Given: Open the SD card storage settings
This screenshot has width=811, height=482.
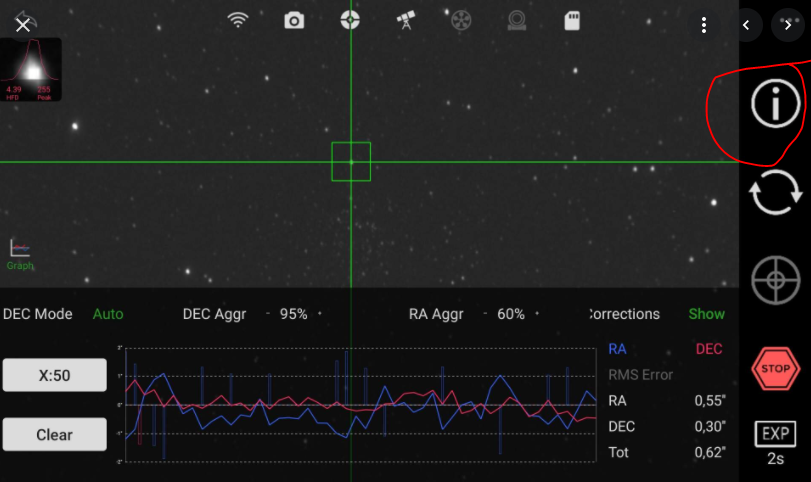Looking at the screenshot, I should point(572,21).
